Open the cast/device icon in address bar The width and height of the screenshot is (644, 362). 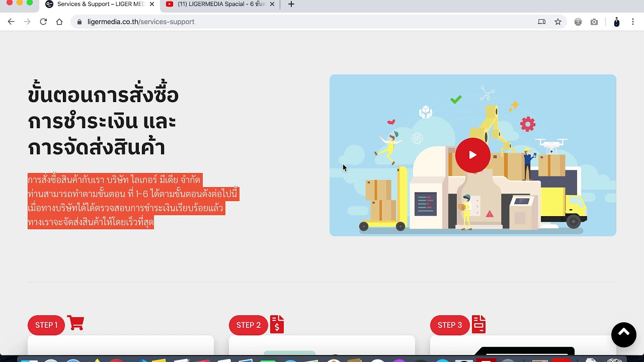541,22
